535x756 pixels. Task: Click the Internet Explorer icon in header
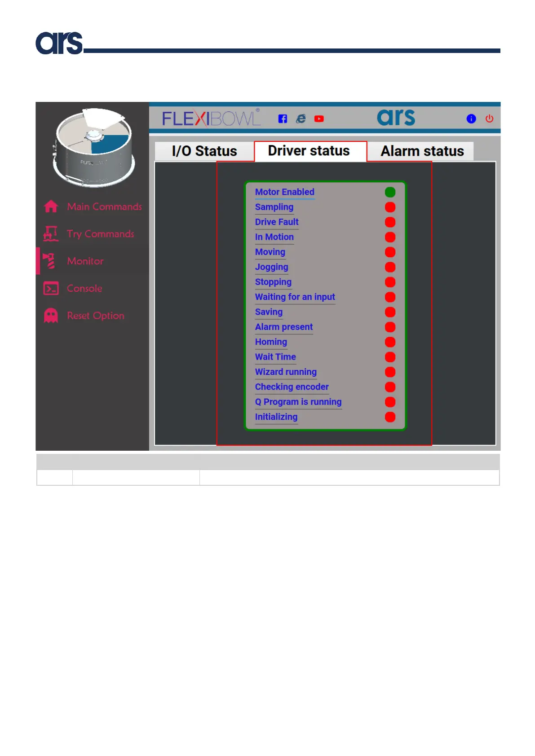coord(301,119)
